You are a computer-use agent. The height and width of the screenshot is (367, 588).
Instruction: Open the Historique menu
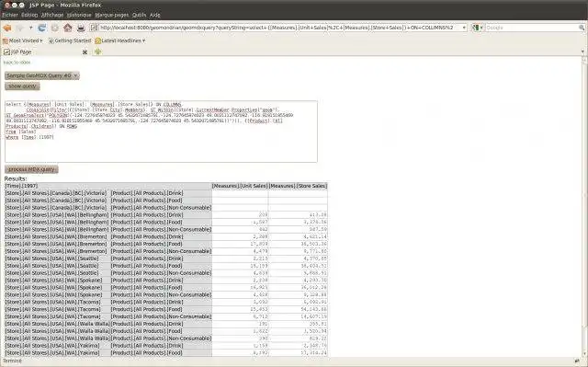[x=79, y=15]
